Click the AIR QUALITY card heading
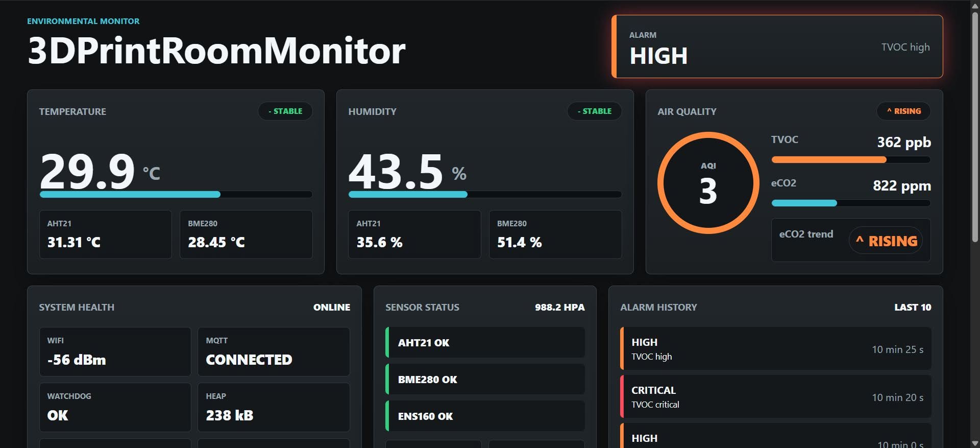 coord(687,111)
